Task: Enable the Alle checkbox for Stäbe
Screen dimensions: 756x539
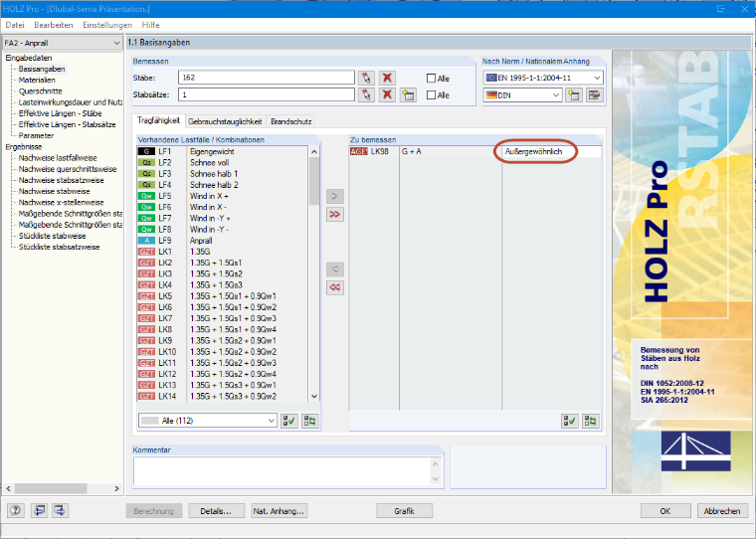Action: [431, 79]
